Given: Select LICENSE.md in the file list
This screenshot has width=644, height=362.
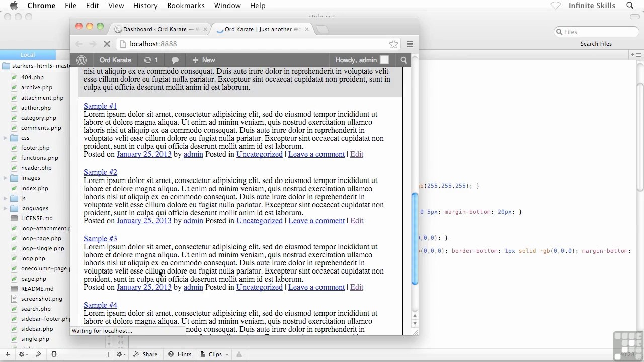Looking at the screenshot, I should point(37,218).
